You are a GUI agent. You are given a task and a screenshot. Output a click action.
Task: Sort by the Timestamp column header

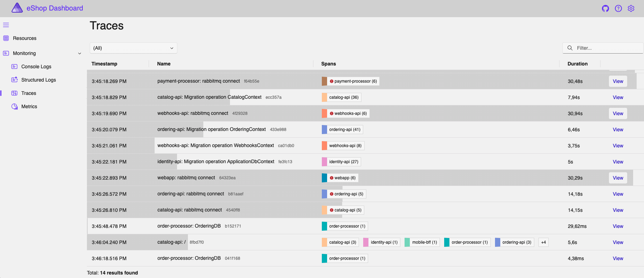[104, 64]
